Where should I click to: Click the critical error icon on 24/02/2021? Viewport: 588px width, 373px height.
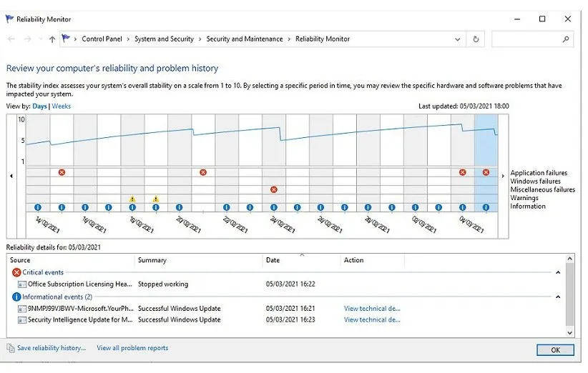[273, 189]
